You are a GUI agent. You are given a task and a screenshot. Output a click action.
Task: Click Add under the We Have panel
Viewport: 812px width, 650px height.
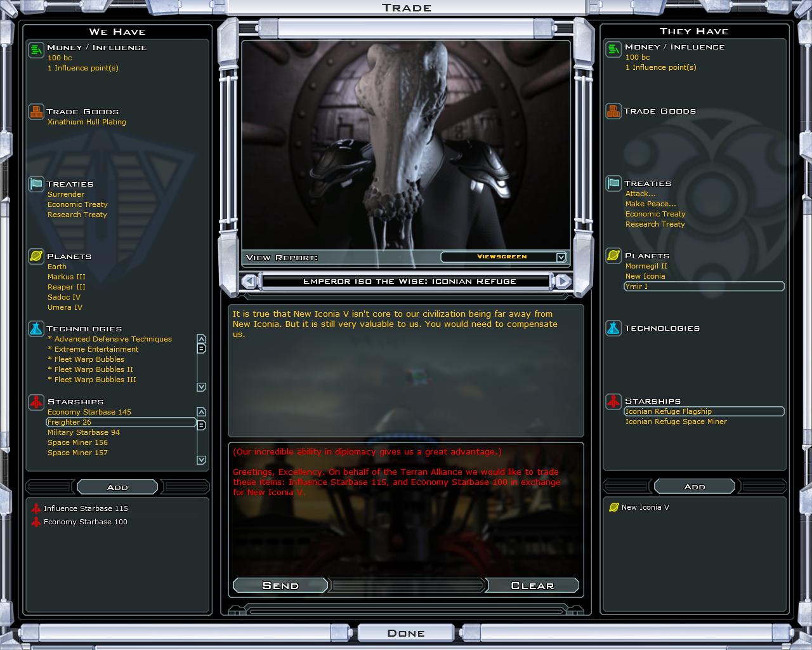(116, 487)
